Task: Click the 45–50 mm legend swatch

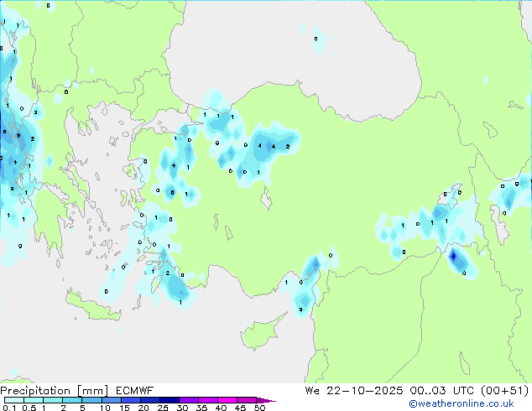Action: [x=247, y=400]
